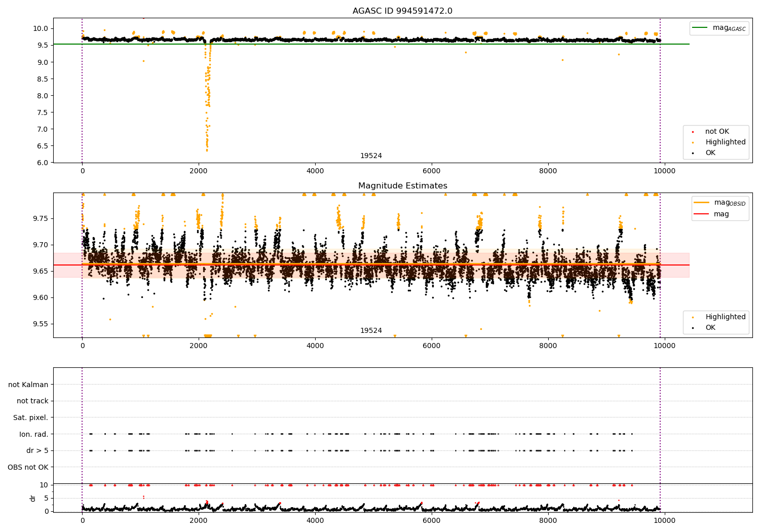Click the "19524" annotation in top plot
760x532 pixels.
click(x=371, y=156)
